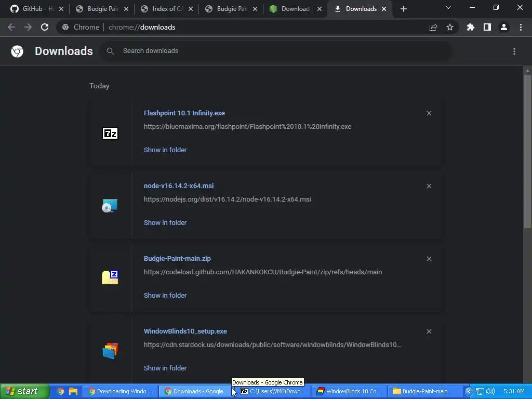Click the address bar URL
This screenshot has width=532, height=399.
142,27
